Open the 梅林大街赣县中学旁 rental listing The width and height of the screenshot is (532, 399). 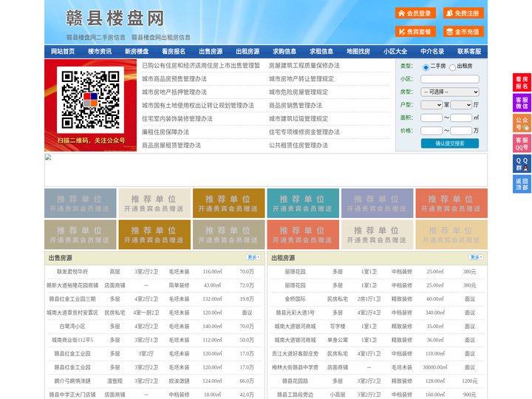295,367
